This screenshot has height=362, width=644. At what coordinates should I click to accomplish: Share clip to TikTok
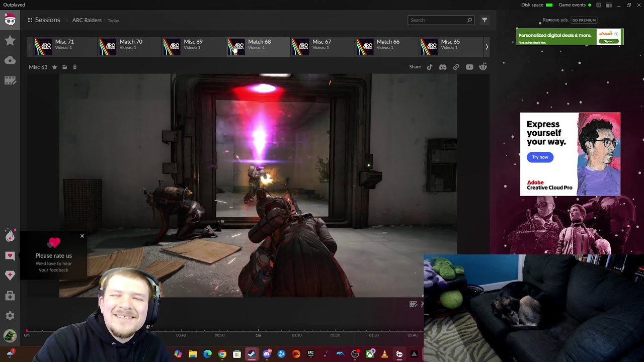tap(430, 67)
